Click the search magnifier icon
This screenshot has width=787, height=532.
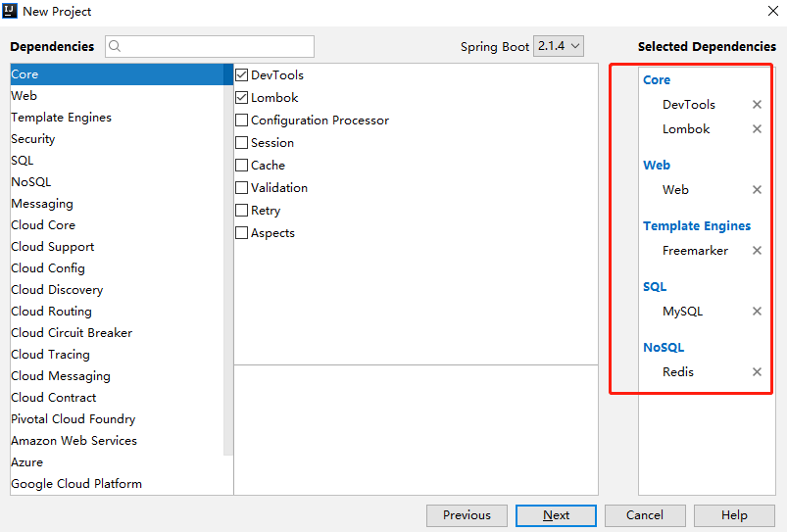coord(115,46)
